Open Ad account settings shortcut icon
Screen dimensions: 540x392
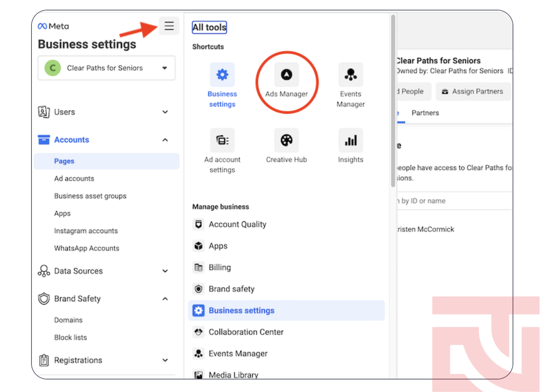(x=222, y=140)
